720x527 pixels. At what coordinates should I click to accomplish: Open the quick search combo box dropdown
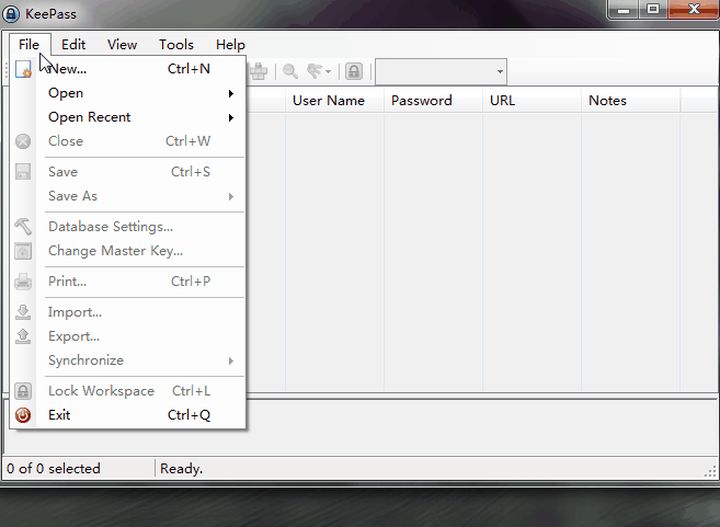[499, 71]
